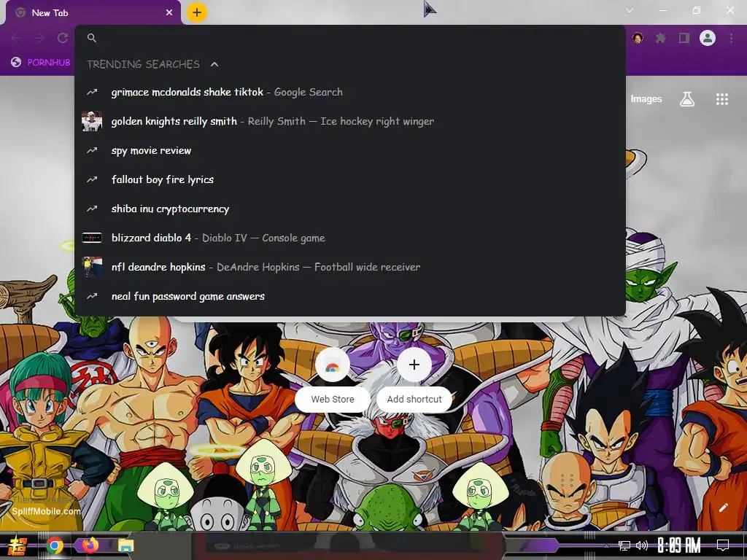Click the network icon in system tray

click(x=624, y=545)
